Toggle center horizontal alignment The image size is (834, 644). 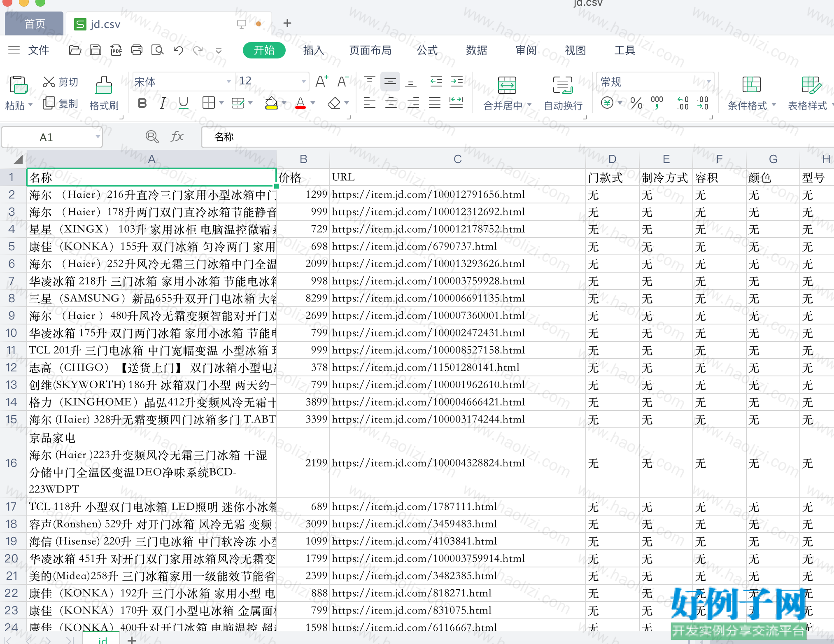pyautogui.click(x=391, y=103)
